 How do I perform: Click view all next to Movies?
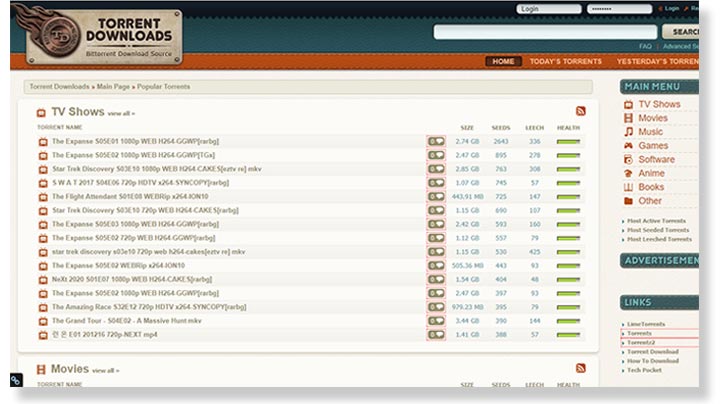point(106,370)
